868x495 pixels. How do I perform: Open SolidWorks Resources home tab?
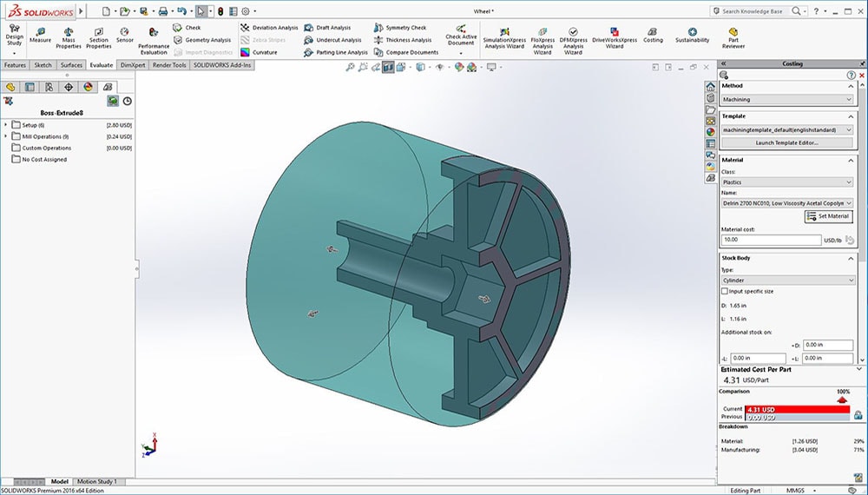pyautogui.click(x=710, y=86)
